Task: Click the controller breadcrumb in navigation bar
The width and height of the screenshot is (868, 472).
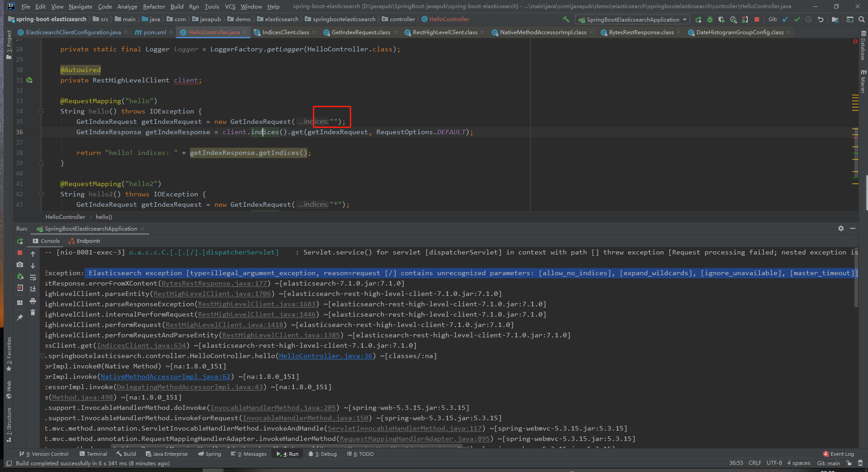Action: [398, 19]
